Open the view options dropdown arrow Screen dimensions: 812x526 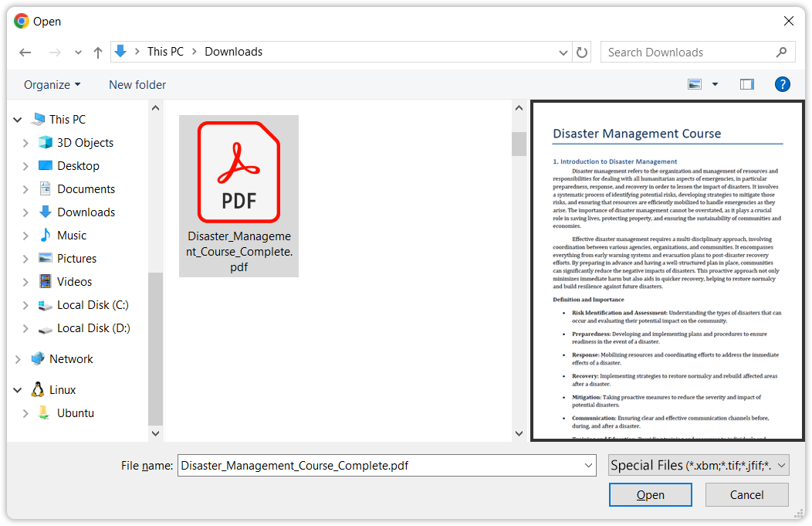click(x=715, y=84)
